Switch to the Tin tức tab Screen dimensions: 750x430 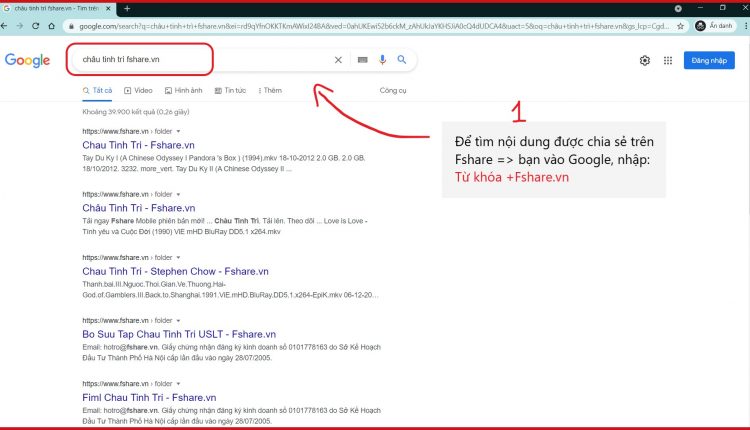click(x=230, y=90)
